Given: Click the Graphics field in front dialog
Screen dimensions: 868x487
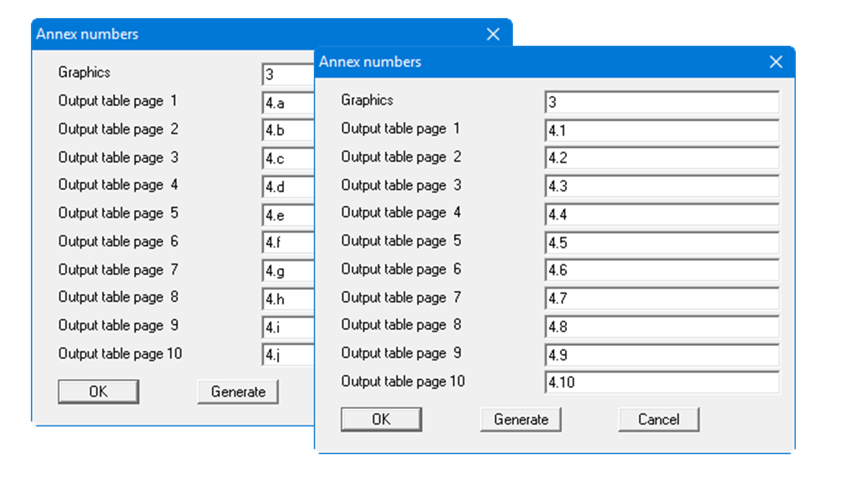Looking at the screenshot, I should click(661, 102).
